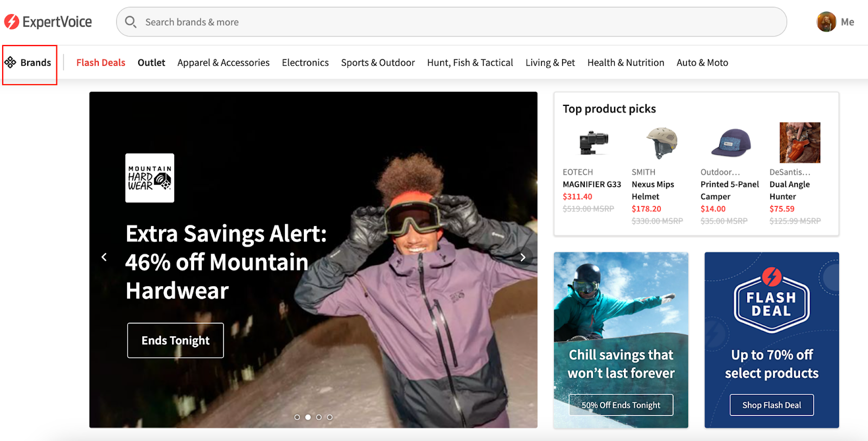
Task: Open the DeSantis holster product image
Action: 800,142
